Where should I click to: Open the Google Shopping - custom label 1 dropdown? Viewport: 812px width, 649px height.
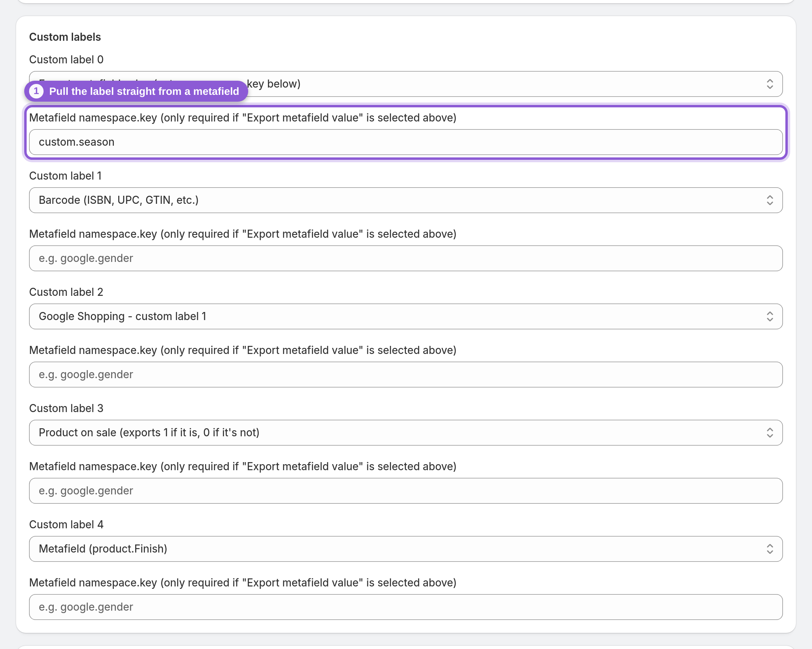pyautogui.click(x=406, y=316)
